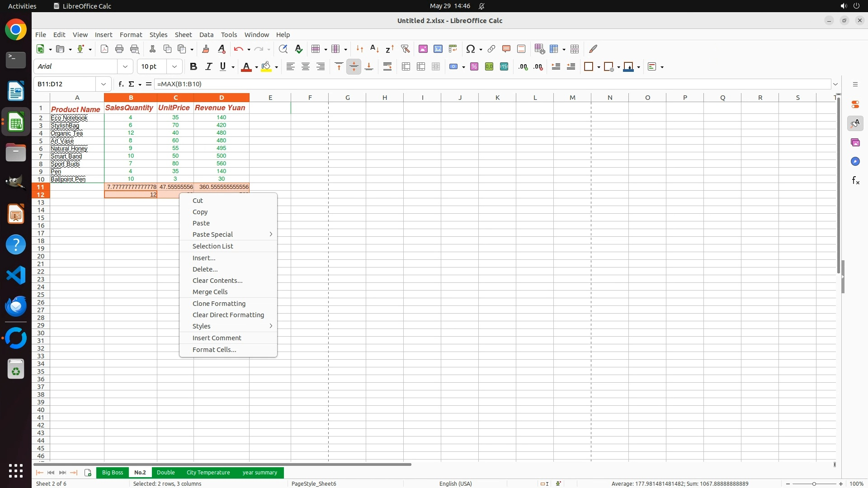Choose Merge Cells from the context menu

pos(210,292)
